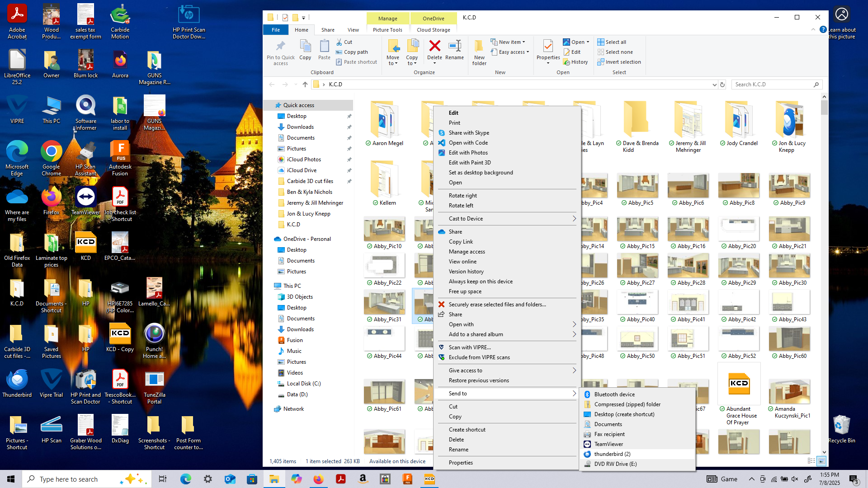Click Select none in the ribbon
Image resolution: width=868 pixels, height=488 pixels.
pos(618,52)
